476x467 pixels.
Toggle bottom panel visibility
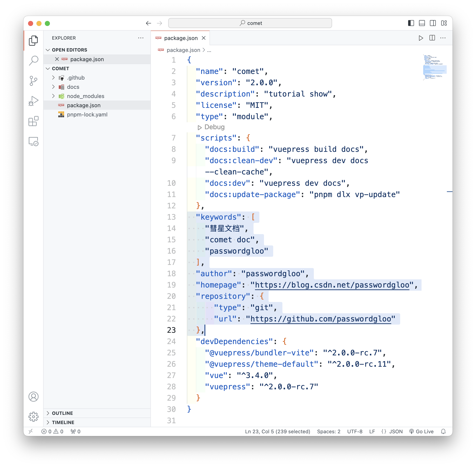point(422,23)
